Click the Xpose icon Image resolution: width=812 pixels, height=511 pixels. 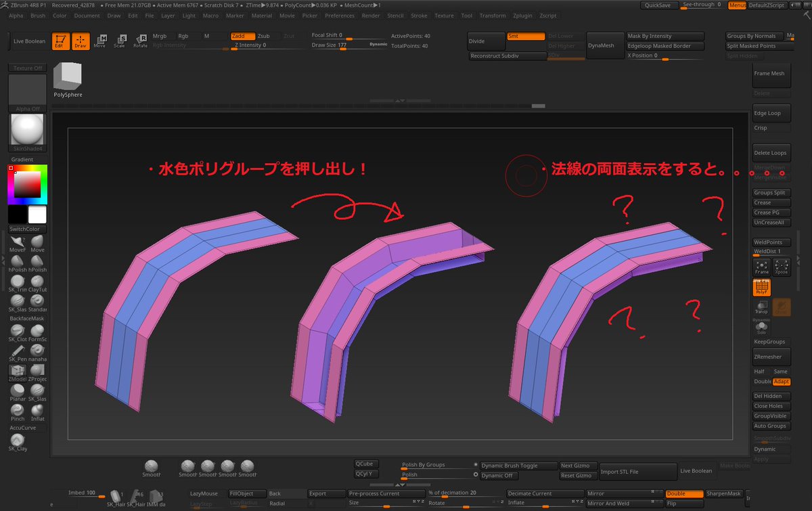coord(782,267)
